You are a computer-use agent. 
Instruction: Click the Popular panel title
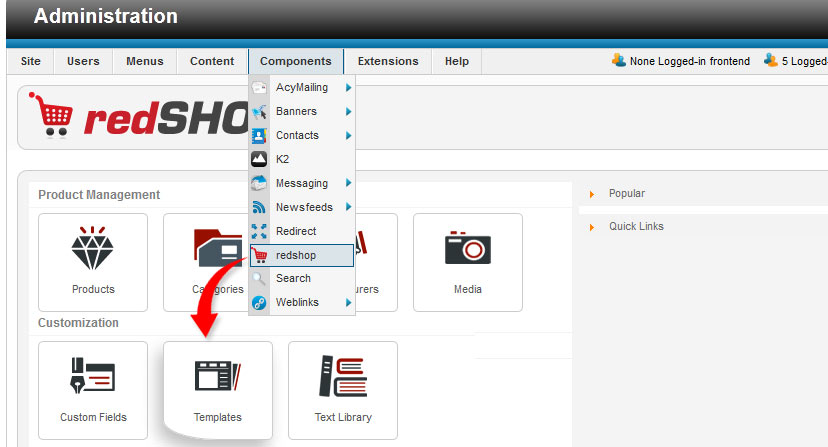pos(627,193)
